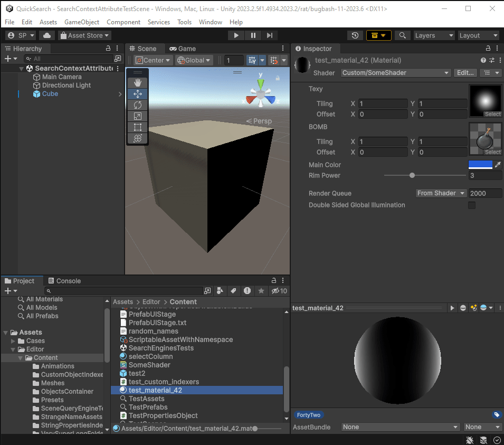This screenshot has width=504, height=445.
Task: Click the cloud services icon
Action: point(47,35)
